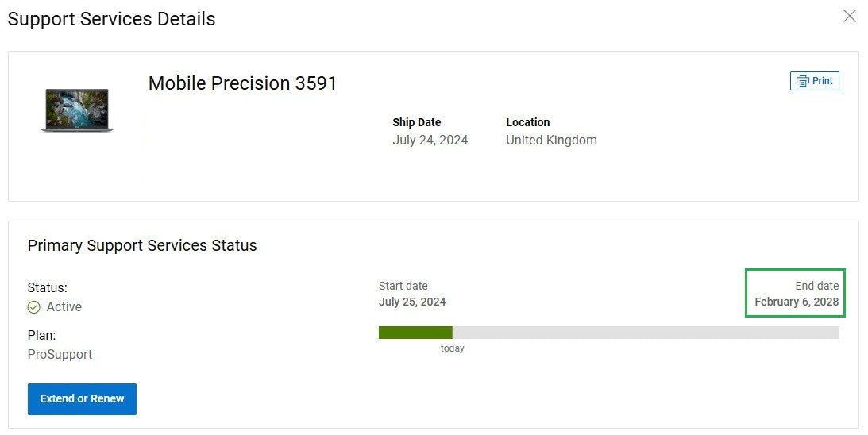Select the Mobile Precision 3591 title
This screenshot has height=435, width=868.
tap(243, 83)
